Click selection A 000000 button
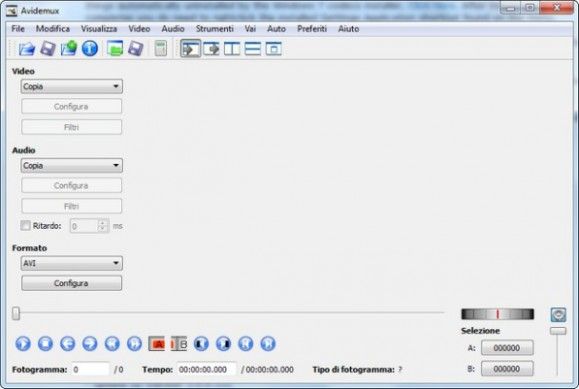This screenshot has height=389, width=579. click(x=507, y=348)
